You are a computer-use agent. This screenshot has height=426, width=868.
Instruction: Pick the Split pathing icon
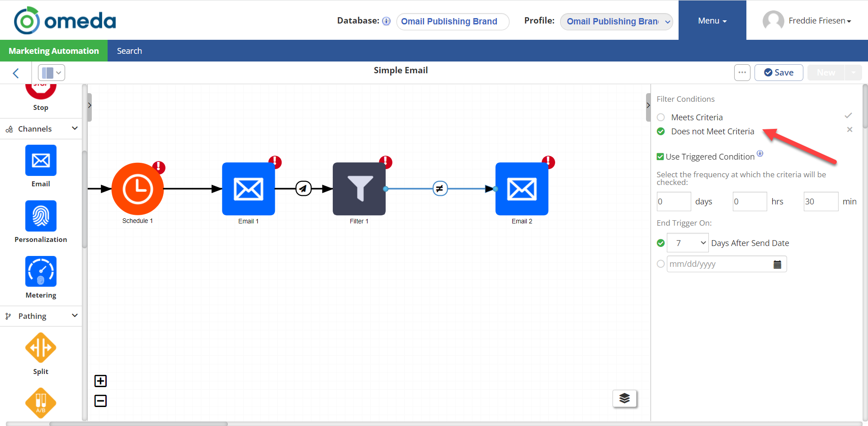point(41,348)
